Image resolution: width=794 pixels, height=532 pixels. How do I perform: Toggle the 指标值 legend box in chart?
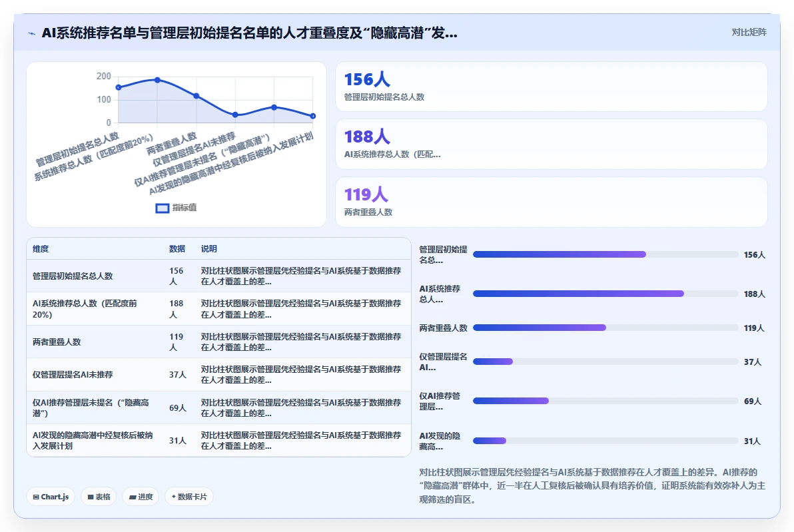(162, 208)
